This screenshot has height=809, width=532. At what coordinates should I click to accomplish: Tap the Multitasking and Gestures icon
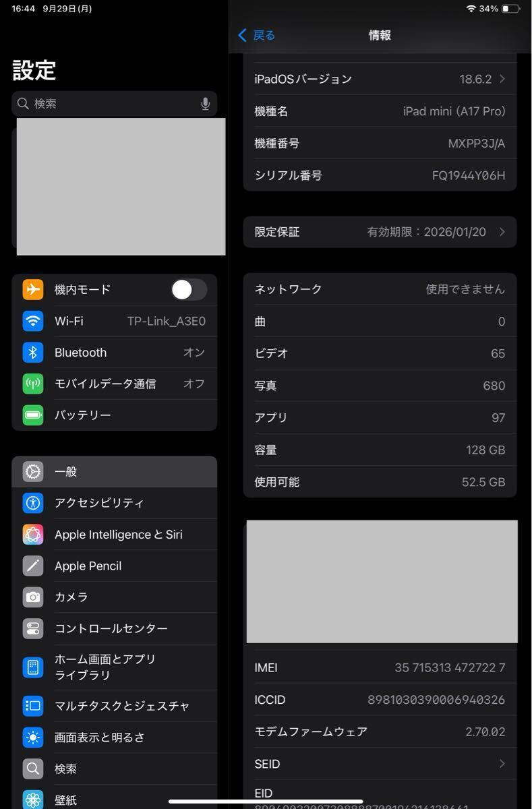[33, 706]
